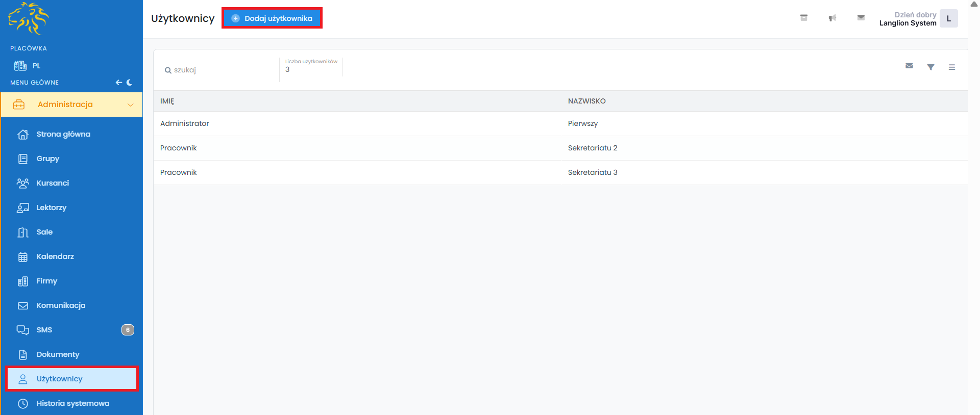Open Historia systemowa in sidebar

tap(72, 403)
